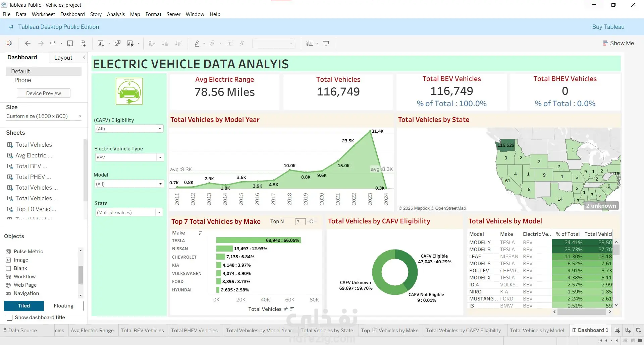Add a new data source from toolbar
The height and width of the screenshot is (345, 644).
pyautogui.click(x=83, y=43)
